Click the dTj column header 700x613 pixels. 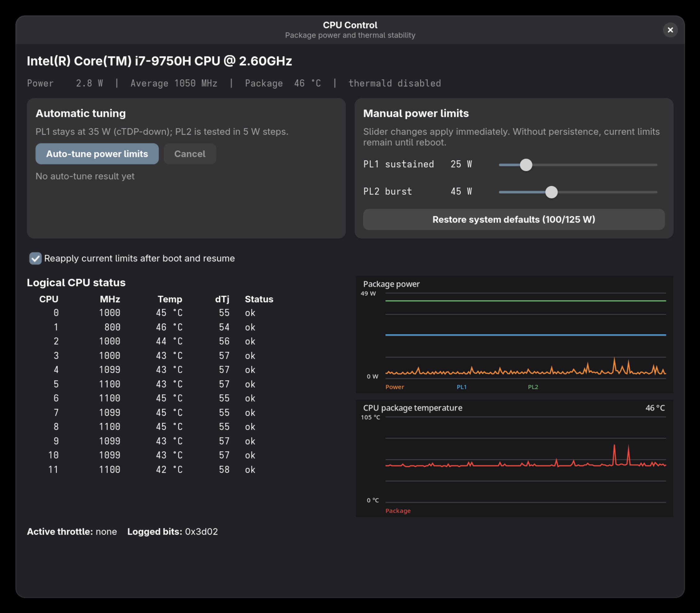(222, 299)
